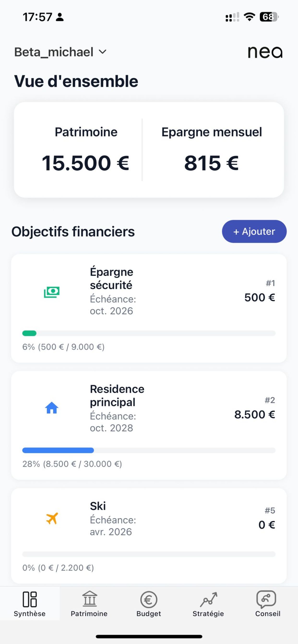Open the Patrimoine tab in bottom bar
This screenshot has width=298, height=644.
click(x=89, y=604)
